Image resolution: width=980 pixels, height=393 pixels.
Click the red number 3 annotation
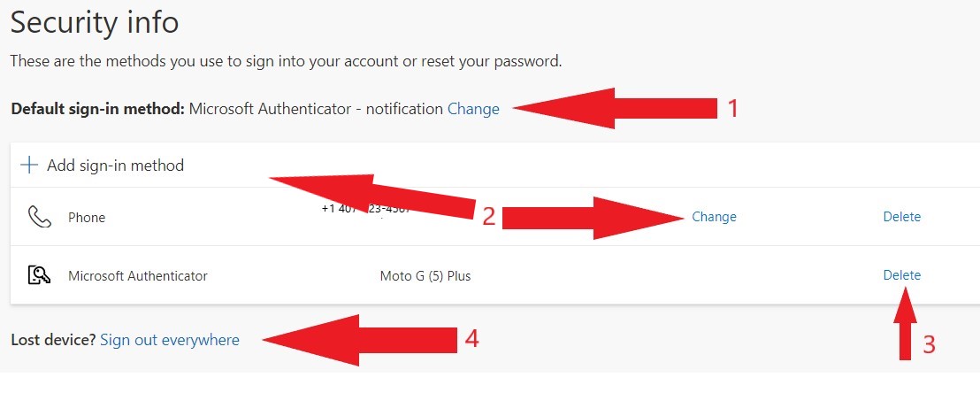(x=930, y=345)
